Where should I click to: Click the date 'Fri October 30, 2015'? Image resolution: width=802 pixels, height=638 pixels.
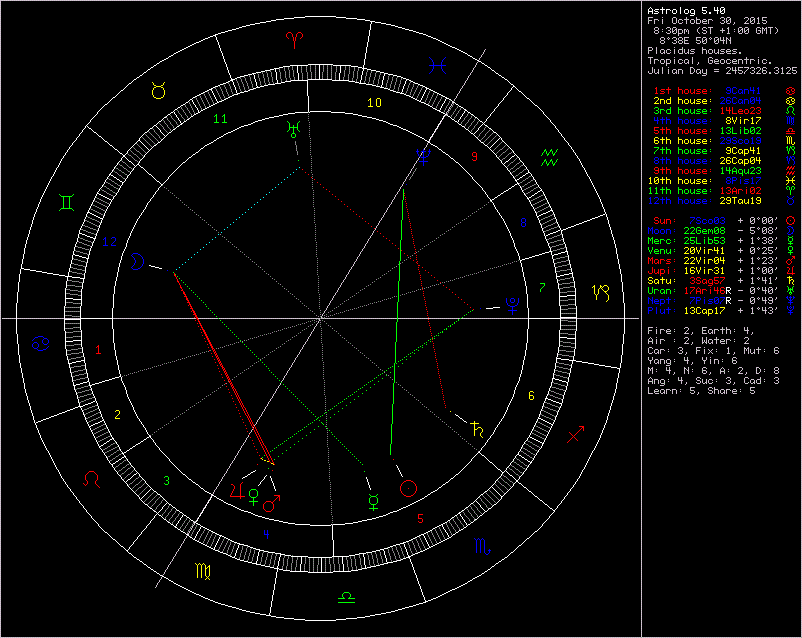tap(707, 20)
